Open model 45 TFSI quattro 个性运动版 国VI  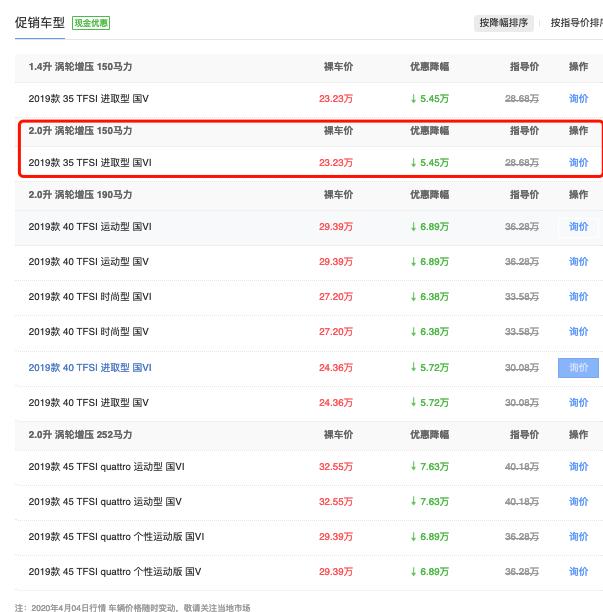click(116, 537)
